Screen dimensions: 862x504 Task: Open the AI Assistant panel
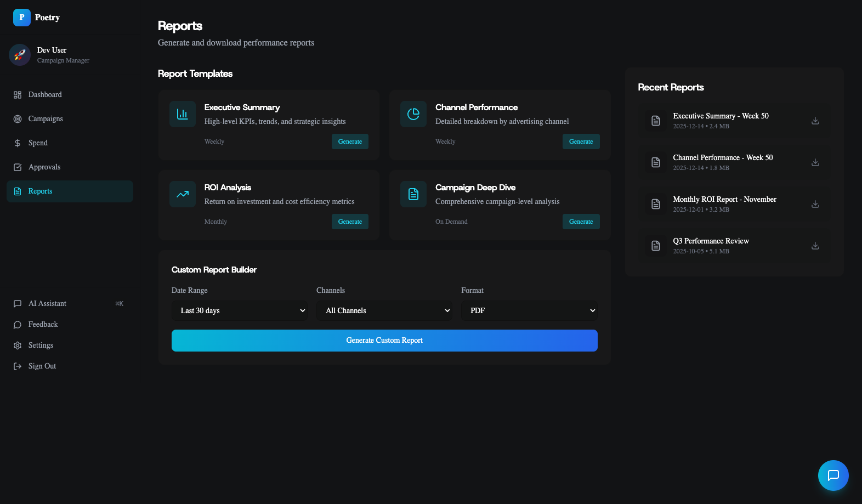pyautogui.click(x=47, y=304)
